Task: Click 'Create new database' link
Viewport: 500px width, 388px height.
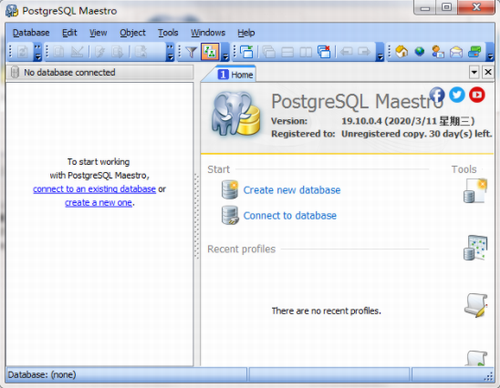Action: pos(292,190)
